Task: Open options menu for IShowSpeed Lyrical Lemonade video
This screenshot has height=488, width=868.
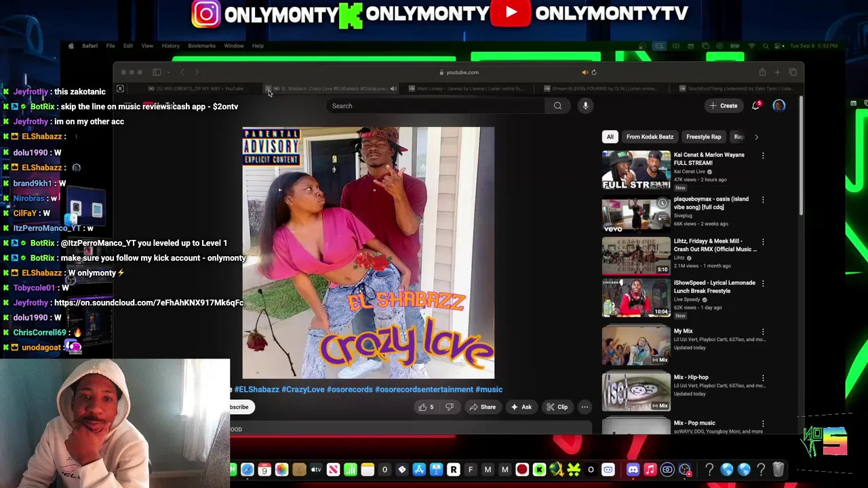Action: [x=763, y=284]
